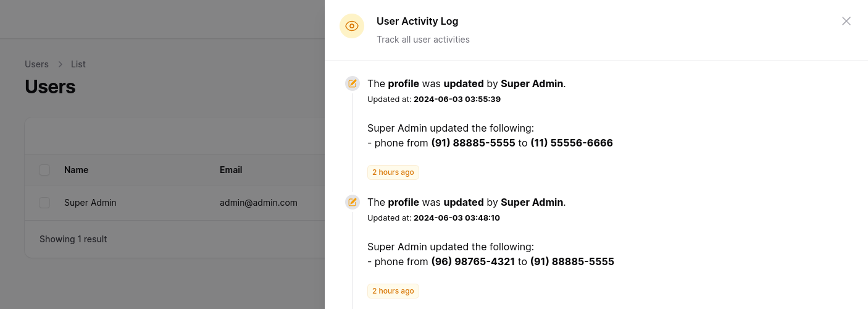The height and width of the screenshot is (309, 868).
Task: Click the breadcrumb chevron between Users and List
Action: 60,64
